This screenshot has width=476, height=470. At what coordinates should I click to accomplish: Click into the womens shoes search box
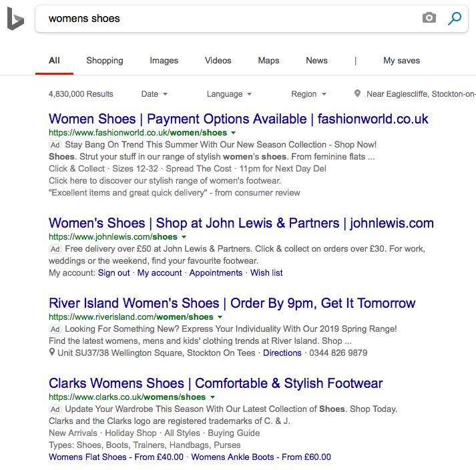[231, 19]
